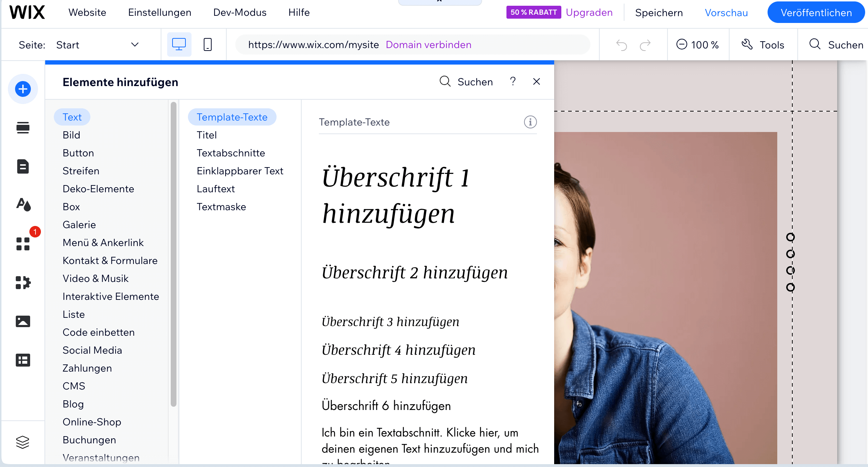Open the Media image icon in sidebar
The image size is (868, 467).
tap(23, 321)
